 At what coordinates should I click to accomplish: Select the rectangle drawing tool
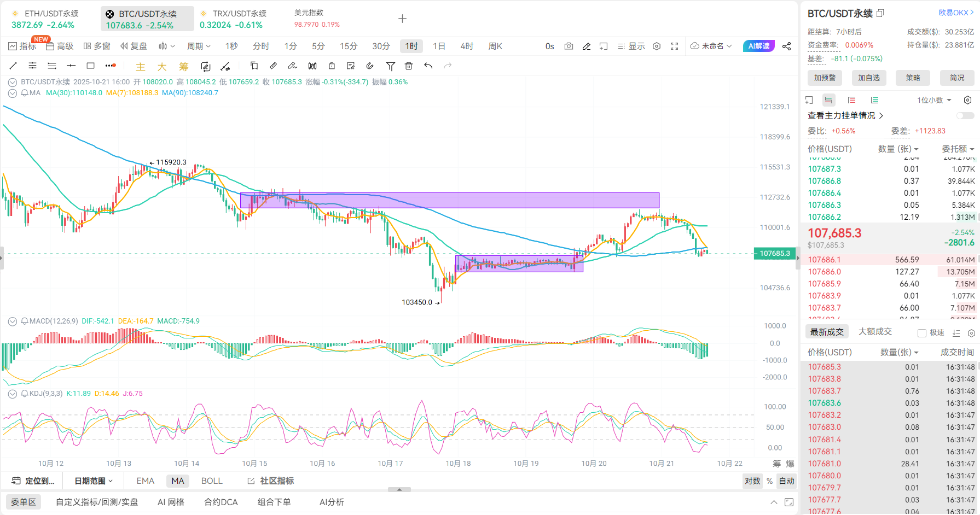click(91, 66)
